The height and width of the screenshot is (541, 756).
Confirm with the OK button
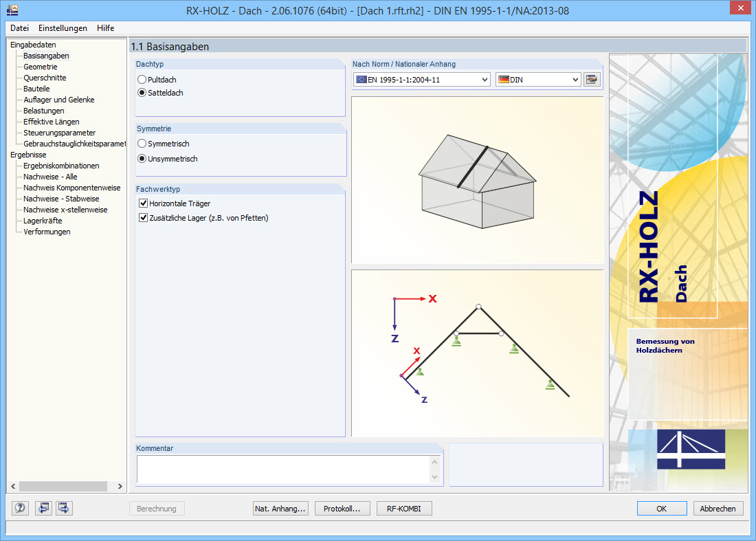coord(661,509)
